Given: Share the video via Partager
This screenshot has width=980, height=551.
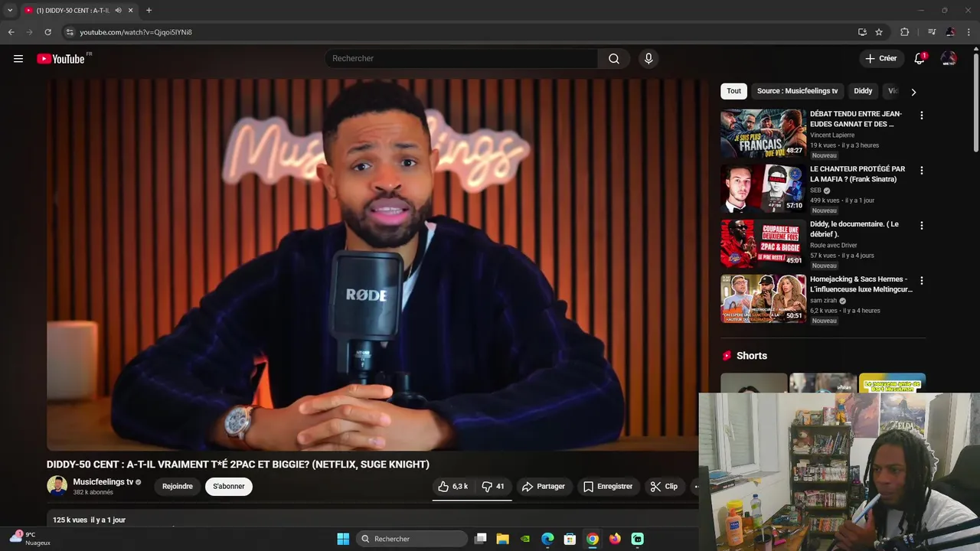Looking at the screenshot, I should [x=543, y=487].
